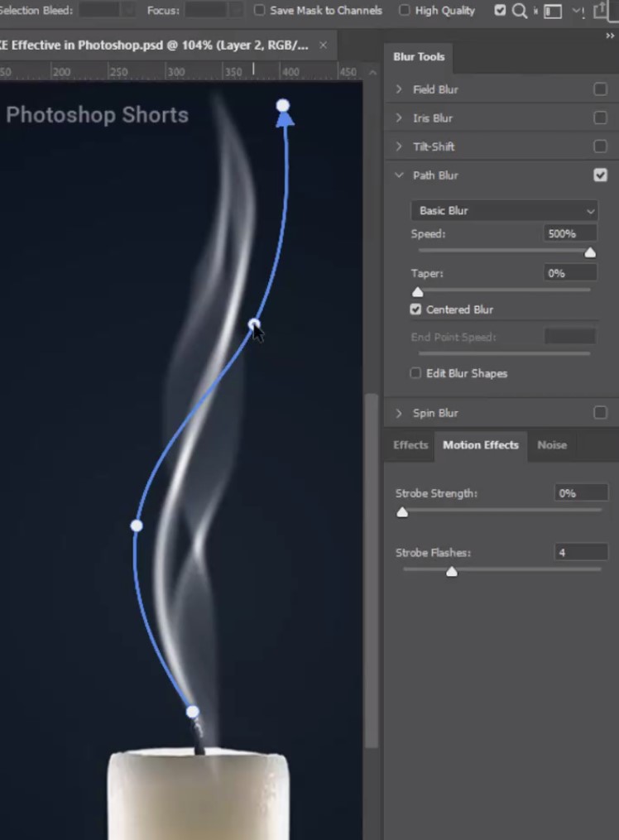Click the Tilt-Shift label
Image resolution: width=619 pixels, height=840 pixels.
coord(434,146)
